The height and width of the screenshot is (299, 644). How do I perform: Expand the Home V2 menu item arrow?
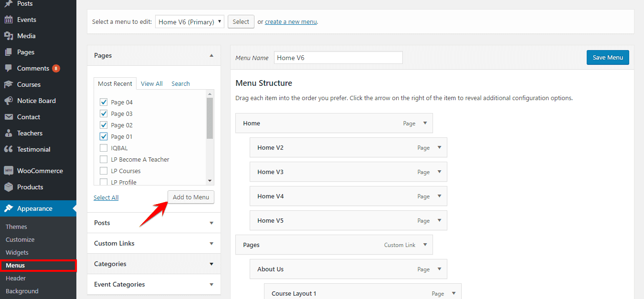click(x=440, y=147)
